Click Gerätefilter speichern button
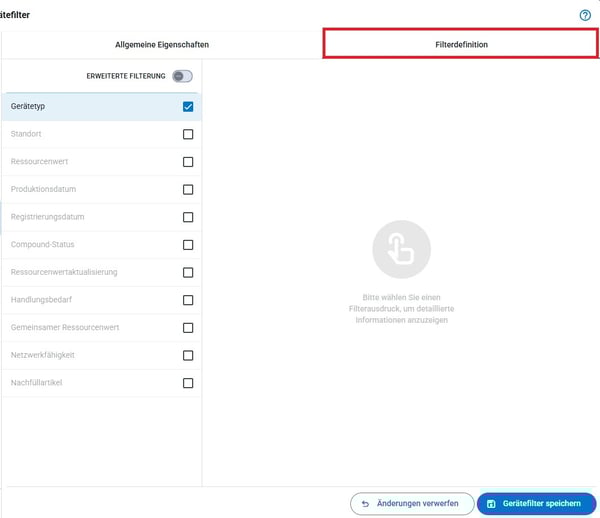This screenshot has width=600, height=518. (535, 504)
